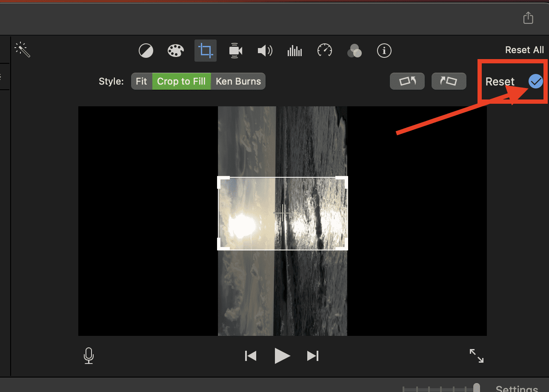Viewport: 549px width, 392px height.
Task: Play the video in the viewer
Action: coord(282,356)
